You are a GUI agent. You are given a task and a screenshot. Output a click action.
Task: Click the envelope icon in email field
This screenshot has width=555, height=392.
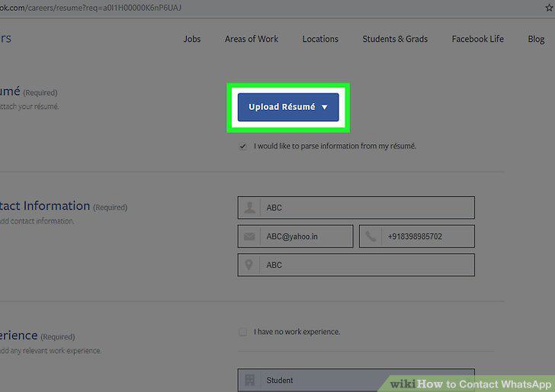249,236
